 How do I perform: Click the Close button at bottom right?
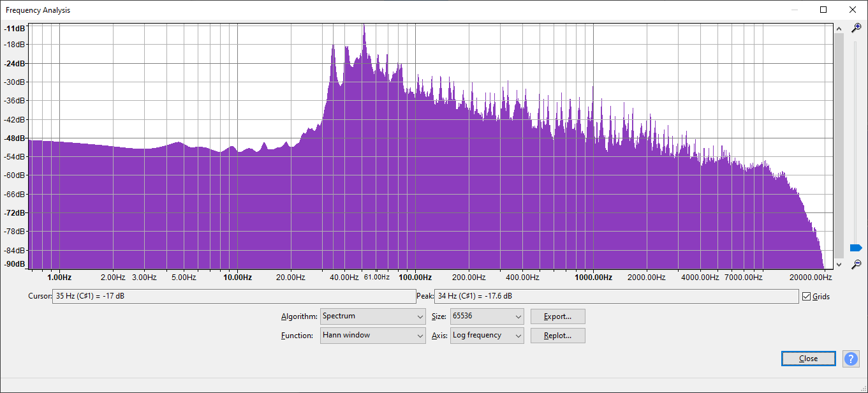click(x=808, y=359)
